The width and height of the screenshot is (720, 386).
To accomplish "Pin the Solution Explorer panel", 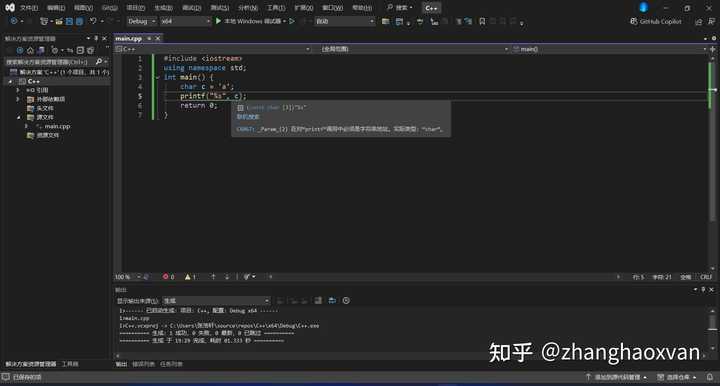I will (x=96, y=38).
